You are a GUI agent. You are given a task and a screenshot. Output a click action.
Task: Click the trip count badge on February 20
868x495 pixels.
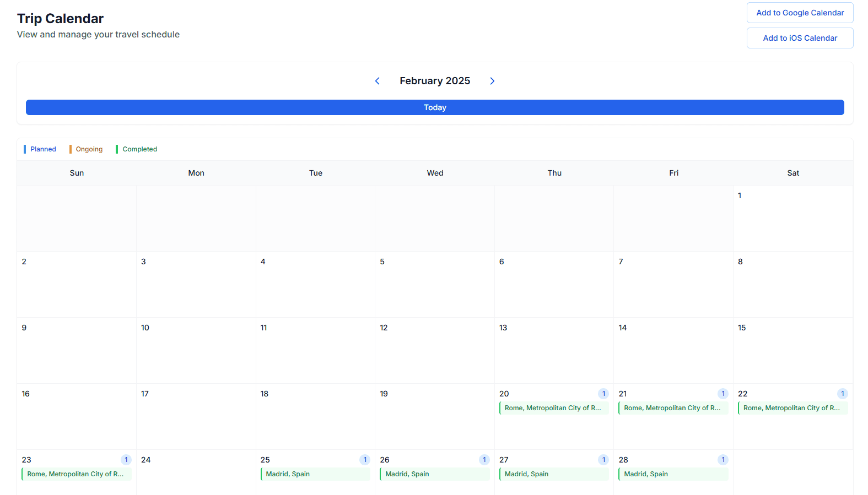(x=603, y=394)
